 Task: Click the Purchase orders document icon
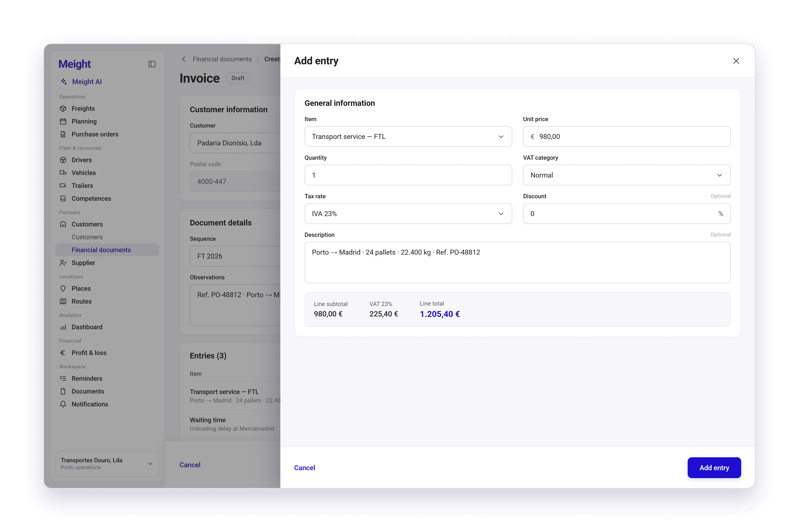[63, 134]
